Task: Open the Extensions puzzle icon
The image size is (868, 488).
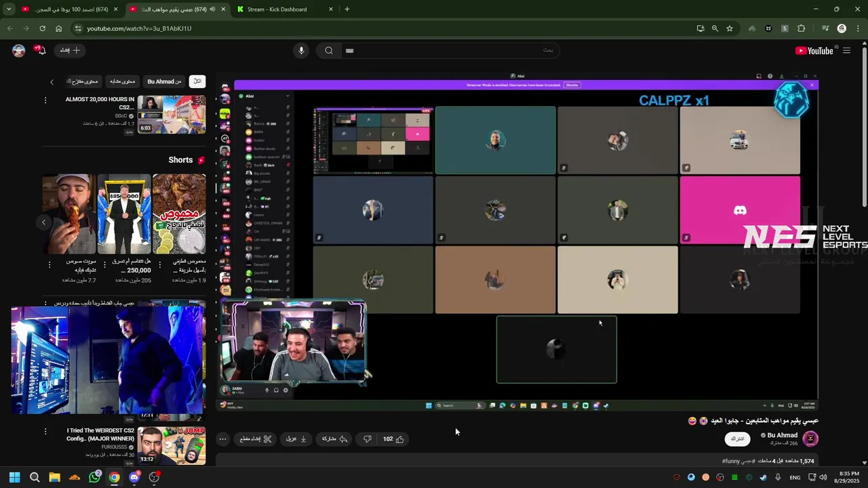Action: point(801,28)
